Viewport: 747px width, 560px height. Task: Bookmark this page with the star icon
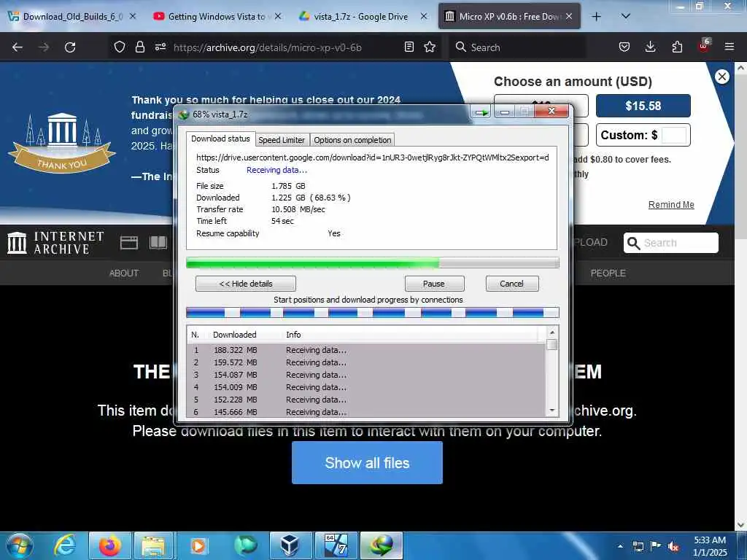tap(430, 47)
